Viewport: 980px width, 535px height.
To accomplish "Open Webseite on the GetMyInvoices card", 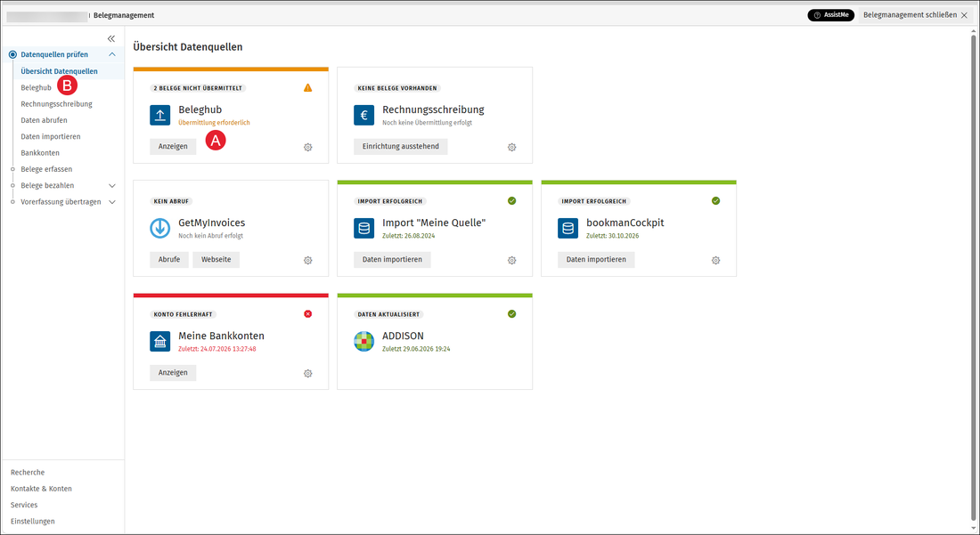I will coord(216,259).
